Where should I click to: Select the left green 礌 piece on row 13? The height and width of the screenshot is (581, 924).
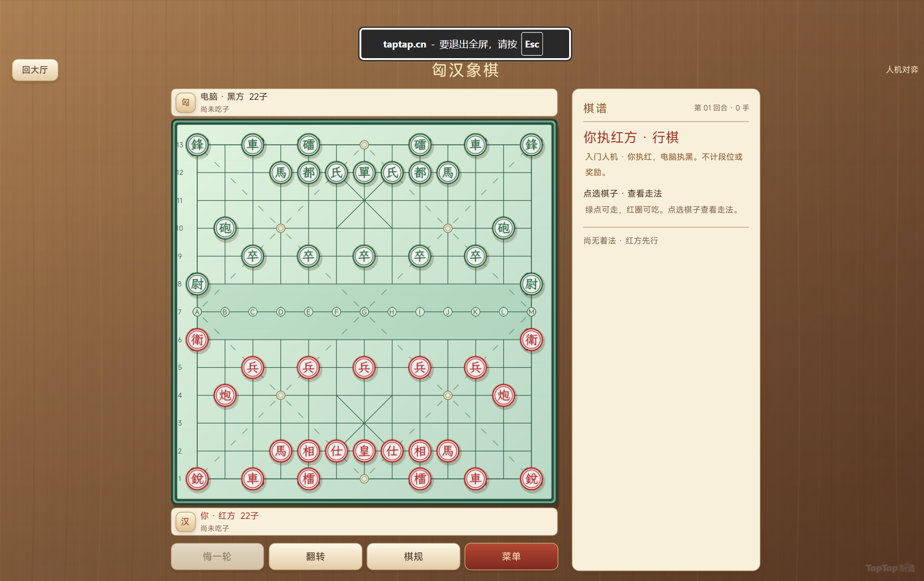[308, 144]
